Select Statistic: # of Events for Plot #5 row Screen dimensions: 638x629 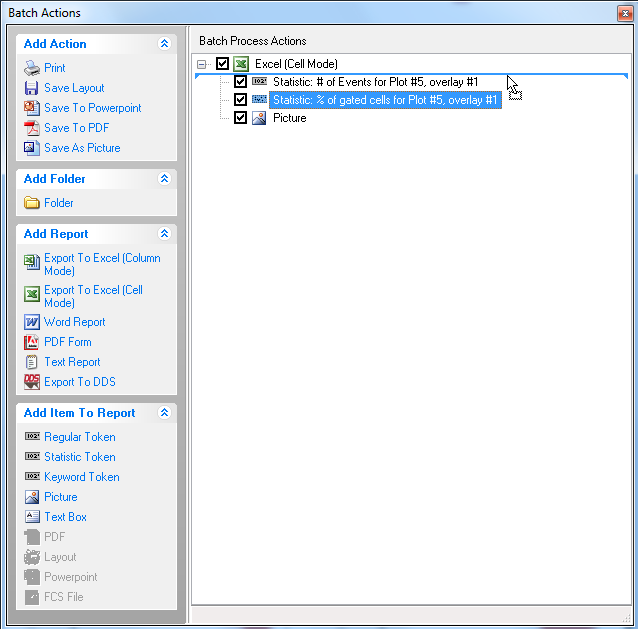tap(375, 82)
